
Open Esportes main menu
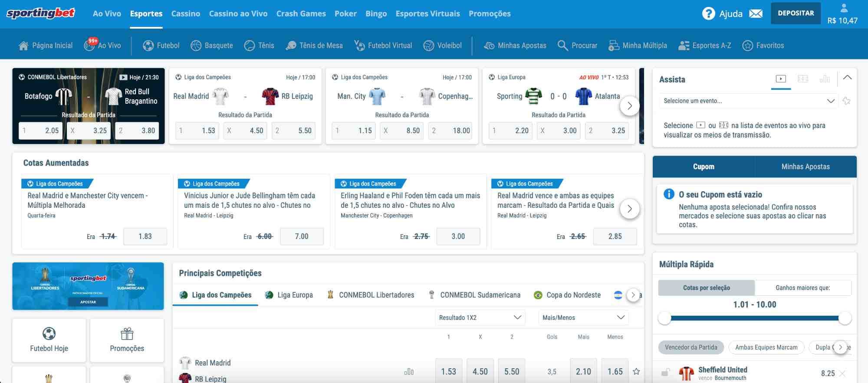point(146,13)
